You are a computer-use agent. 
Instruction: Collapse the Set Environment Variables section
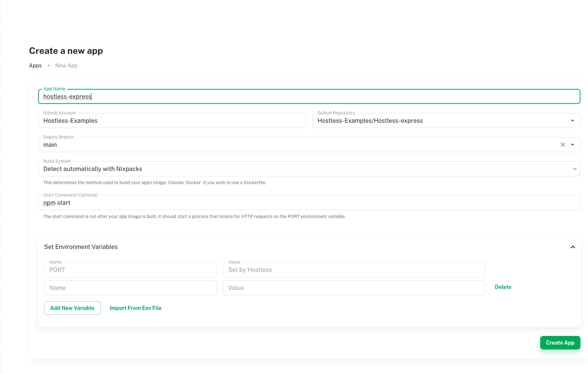coord(573,247)
